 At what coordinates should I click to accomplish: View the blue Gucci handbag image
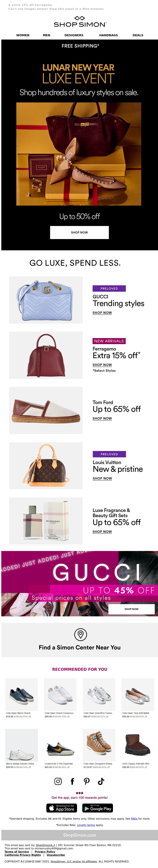tap(46, 300)
